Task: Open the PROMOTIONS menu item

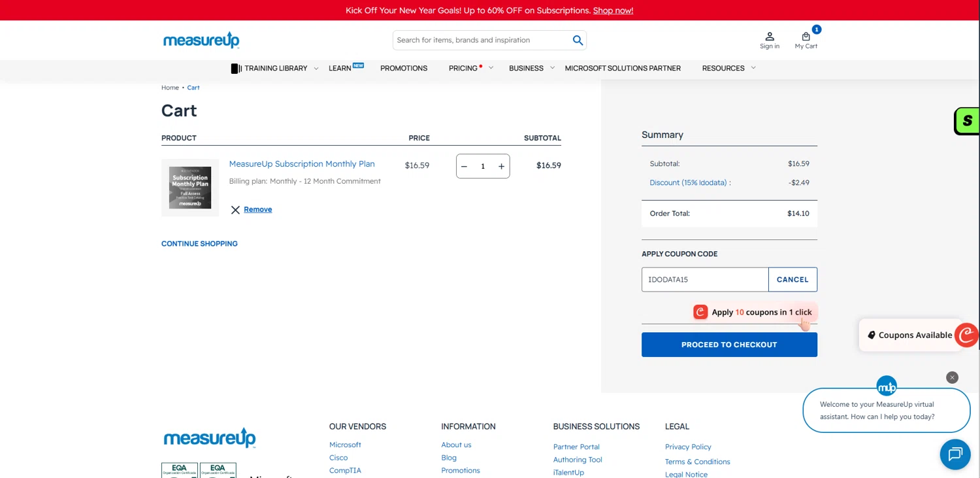Action: click(x=404, y=68)
